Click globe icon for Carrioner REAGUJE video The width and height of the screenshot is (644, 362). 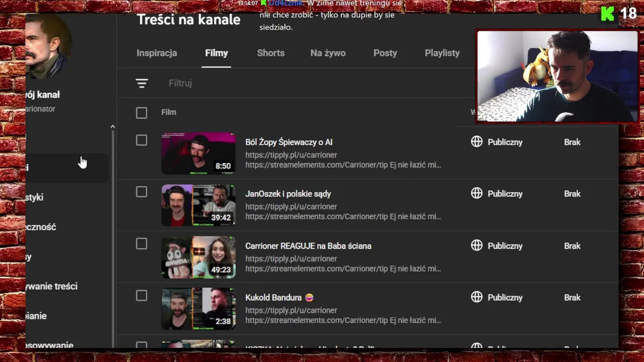coord(476,245)
